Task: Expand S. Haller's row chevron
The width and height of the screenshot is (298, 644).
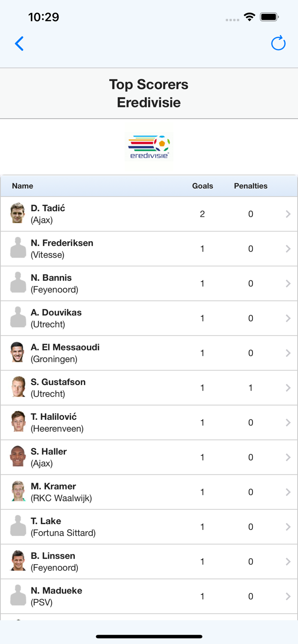Action: click(288, 457)
